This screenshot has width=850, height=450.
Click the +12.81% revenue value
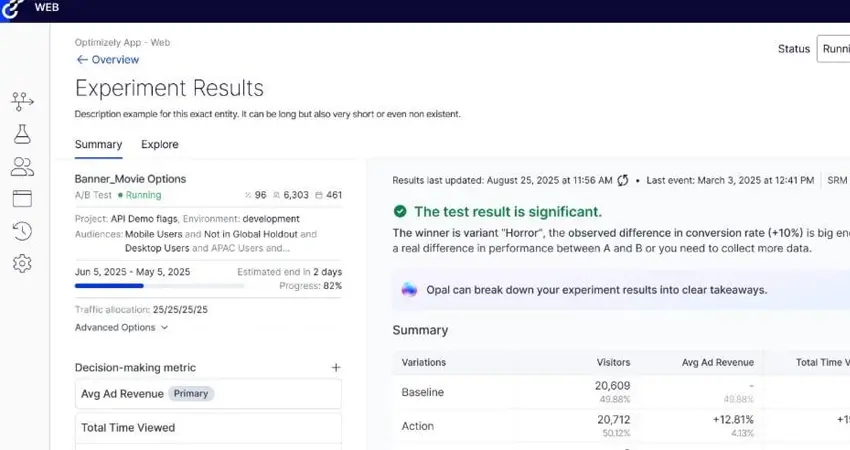(733, 420)
